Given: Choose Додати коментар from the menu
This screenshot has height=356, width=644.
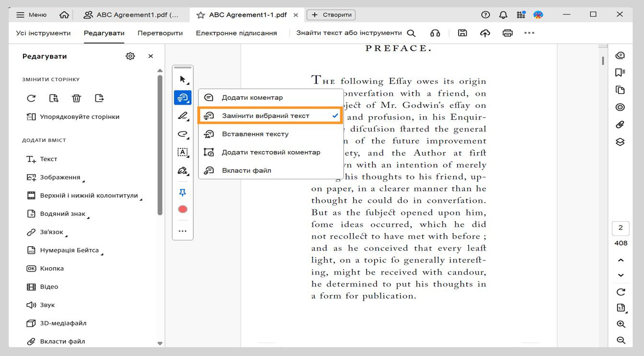Looking at the screenshot, I should (271, 98).
